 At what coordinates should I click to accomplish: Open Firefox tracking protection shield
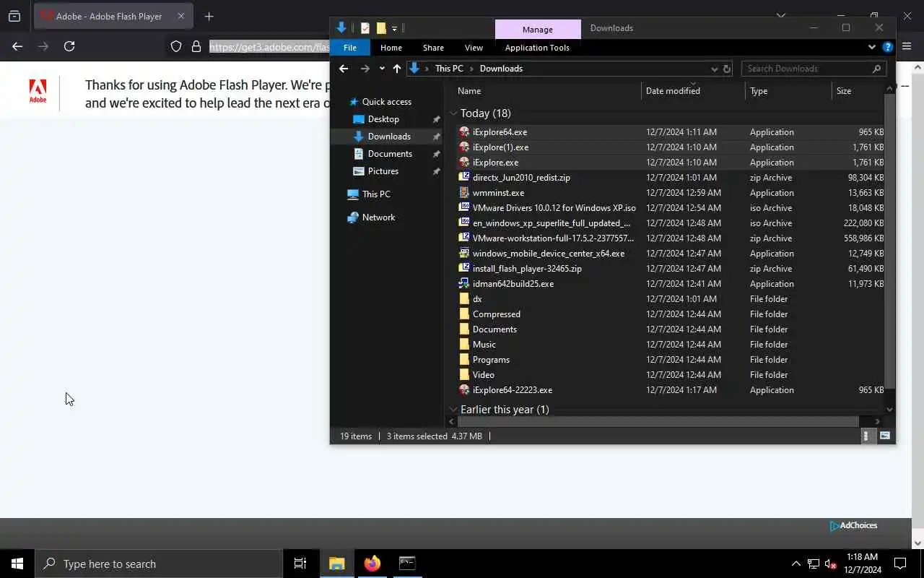pos(176,47)
